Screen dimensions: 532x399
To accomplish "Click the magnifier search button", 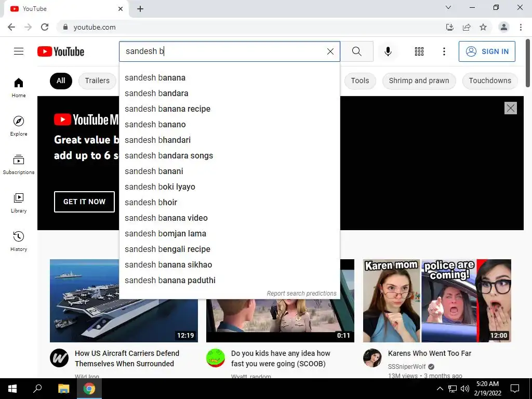I will point(356,51).
